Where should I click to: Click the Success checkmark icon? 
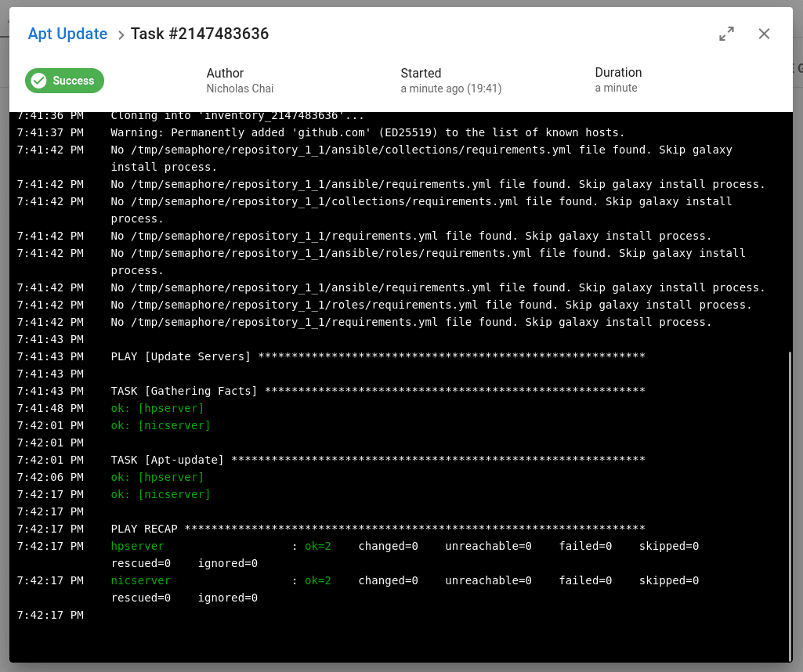click(x=39, y=81)
